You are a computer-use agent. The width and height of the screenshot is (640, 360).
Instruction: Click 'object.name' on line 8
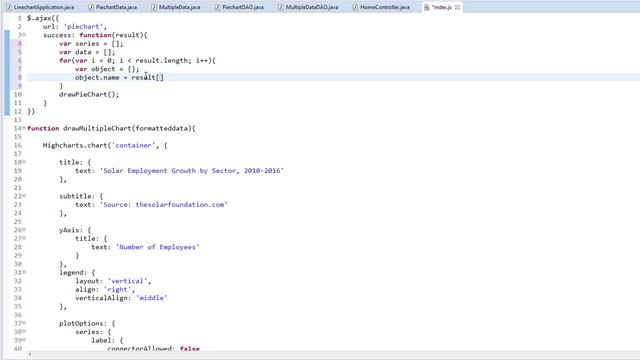point(97,77)
